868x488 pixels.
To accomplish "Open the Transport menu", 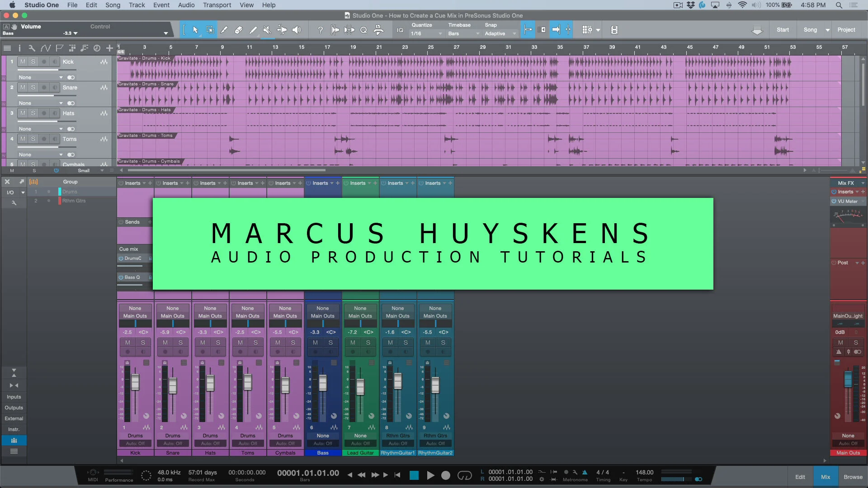I will click(217, 5).
